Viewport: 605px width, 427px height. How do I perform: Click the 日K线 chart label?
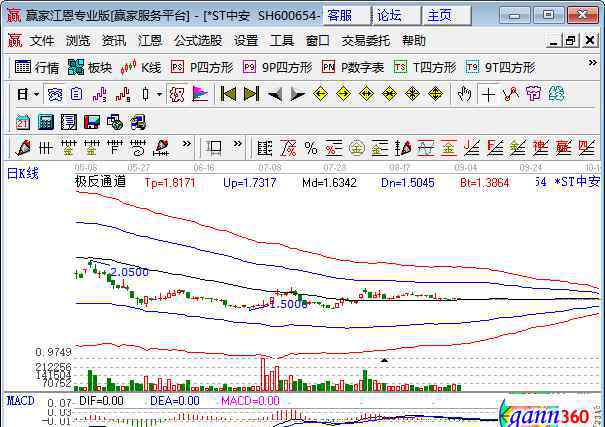[23, 174]
